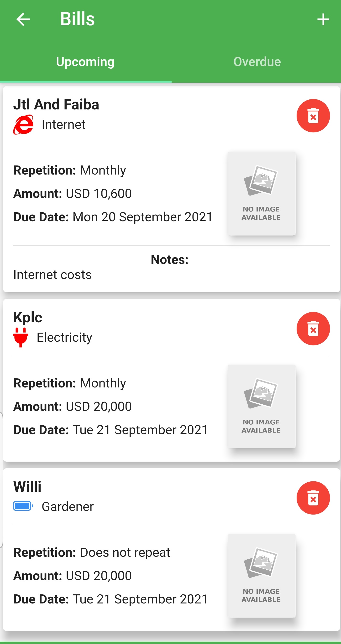Screen dimensions: 341x644
Task: Tap the Bills page title
Action: (77, 19)
